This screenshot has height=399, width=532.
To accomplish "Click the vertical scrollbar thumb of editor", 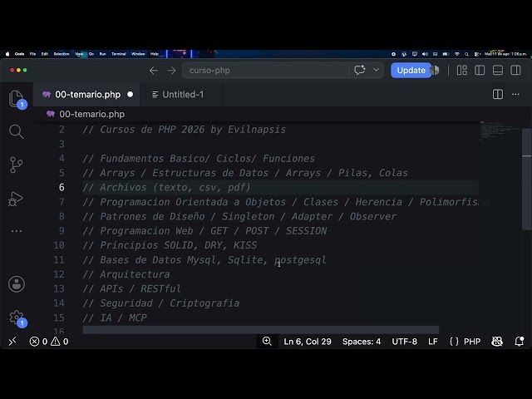I will [x=527, y=180].
